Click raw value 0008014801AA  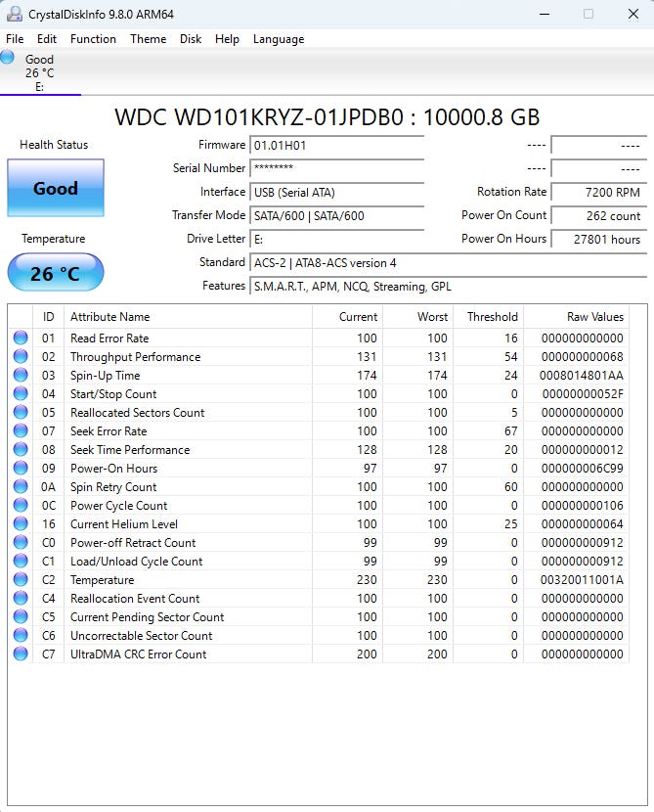click(581, 376)
